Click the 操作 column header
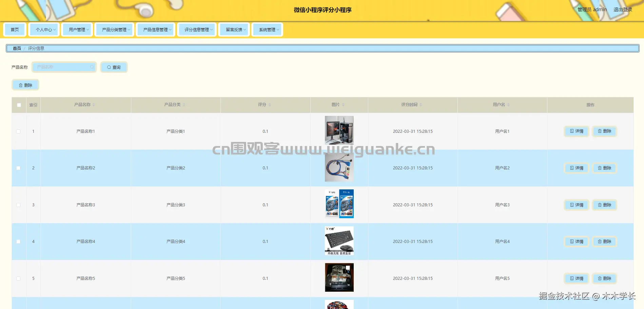 (590, 105)
